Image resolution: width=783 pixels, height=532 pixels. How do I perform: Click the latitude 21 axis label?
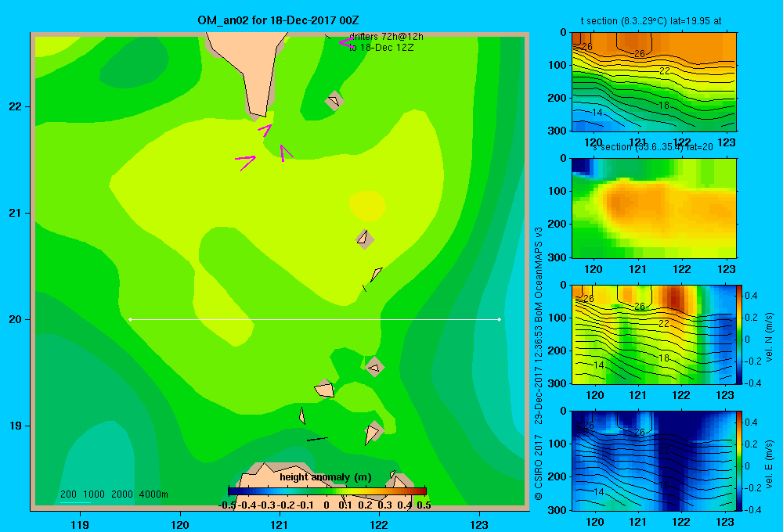[x=16, y=213]
